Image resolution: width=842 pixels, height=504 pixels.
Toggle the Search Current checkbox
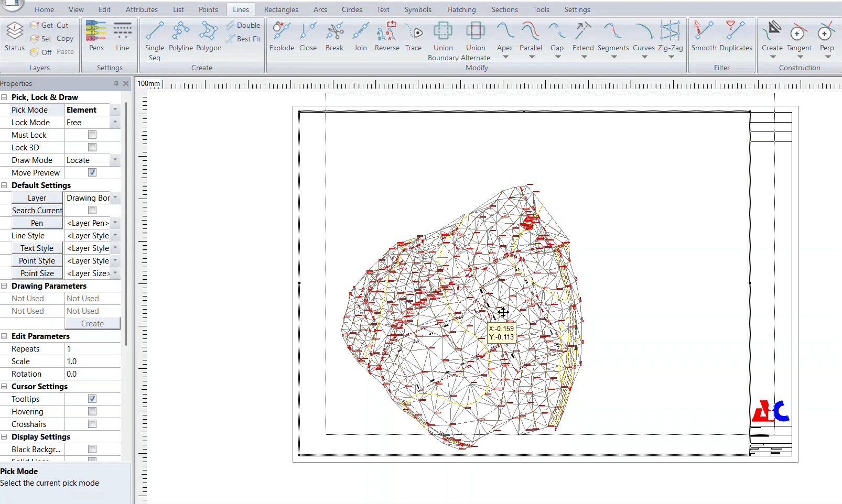point(92,210)
